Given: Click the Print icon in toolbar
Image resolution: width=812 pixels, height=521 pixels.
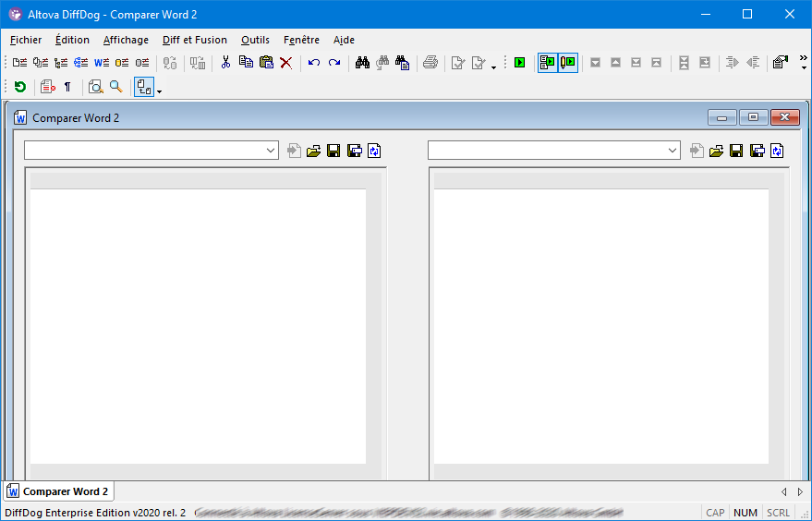Looking at the screenshot, I should (x=430, y=63).
